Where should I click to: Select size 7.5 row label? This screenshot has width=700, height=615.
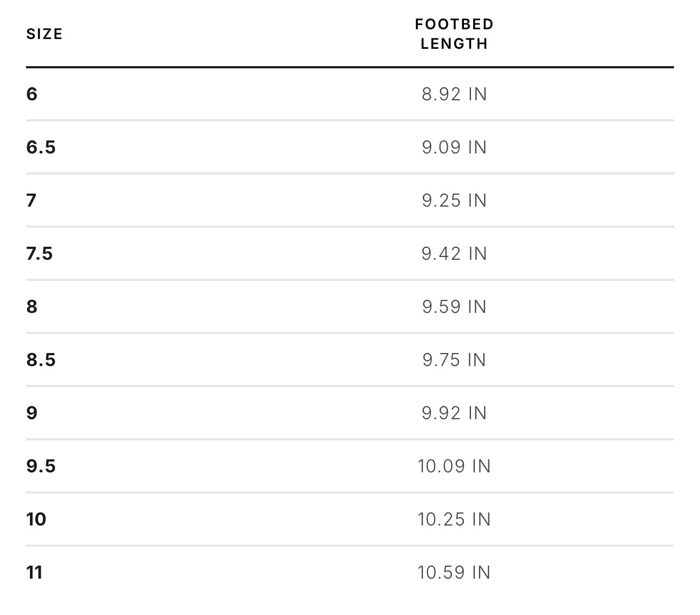[40, 254]
